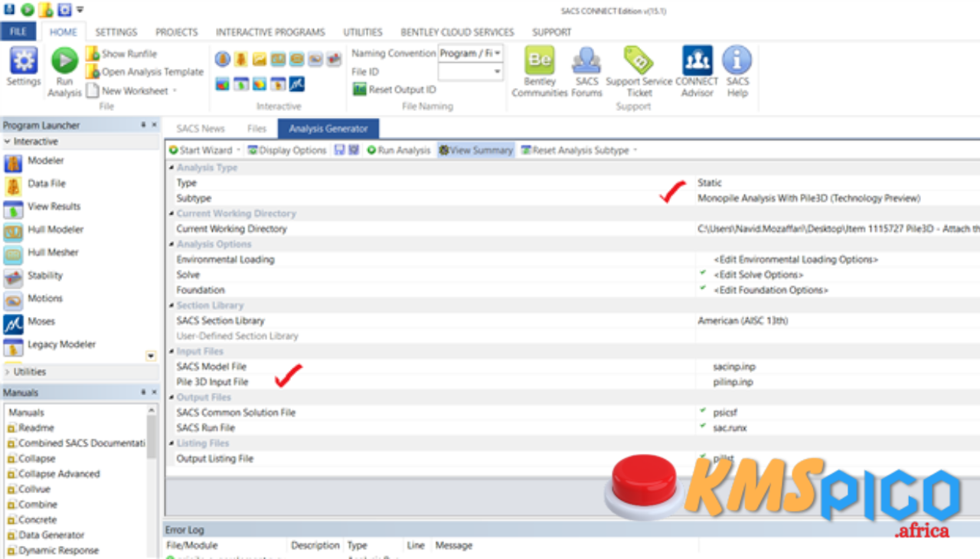
Task: Click the green Run Analysis ribbon button
Action: coord(64,73)
